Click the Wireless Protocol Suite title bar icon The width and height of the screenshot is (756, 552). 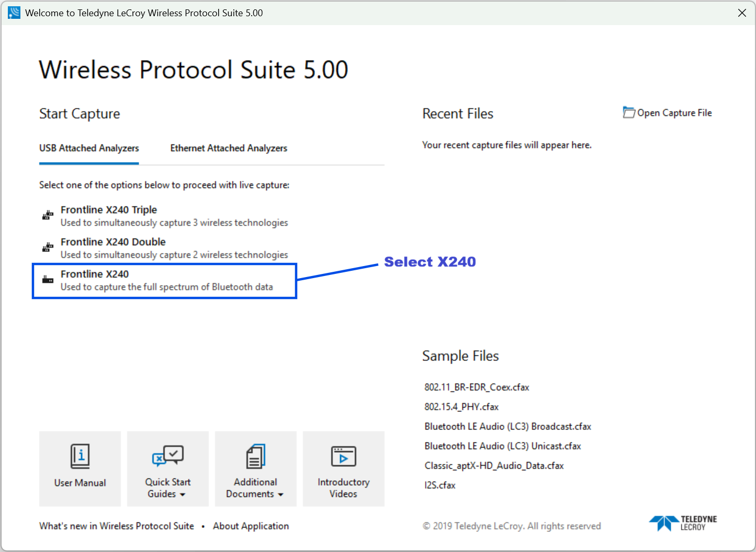pos(14,13)
